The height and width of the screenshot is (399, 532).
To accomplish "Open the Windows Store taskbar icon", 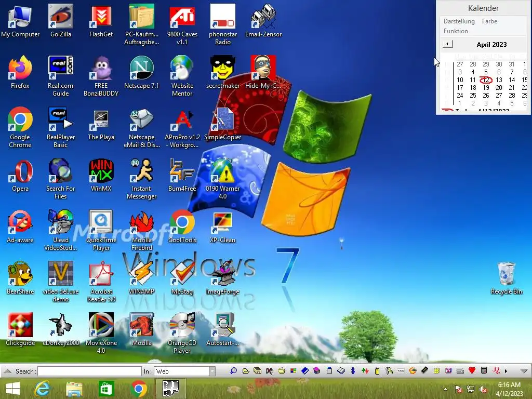I will coord(106,389).
